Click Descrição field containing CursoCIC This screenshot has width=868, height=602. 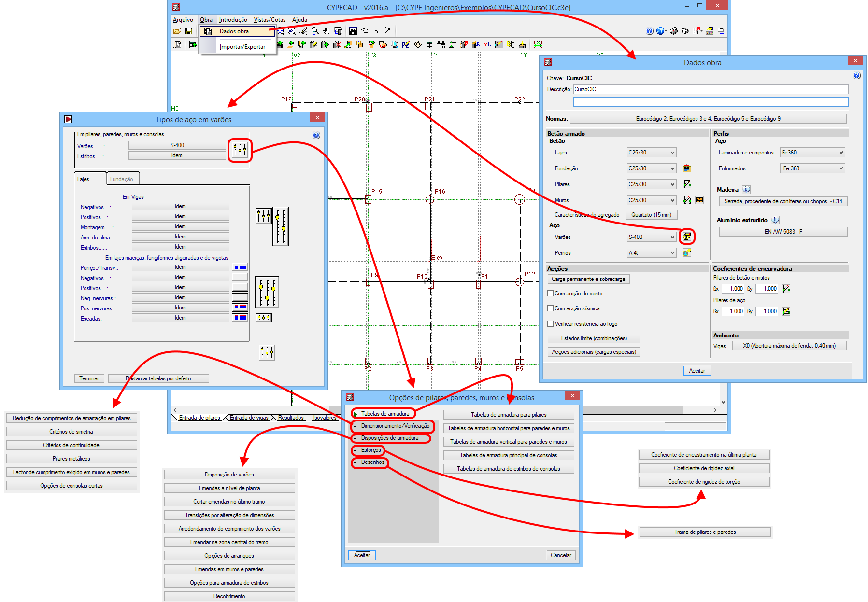[711, 89]
